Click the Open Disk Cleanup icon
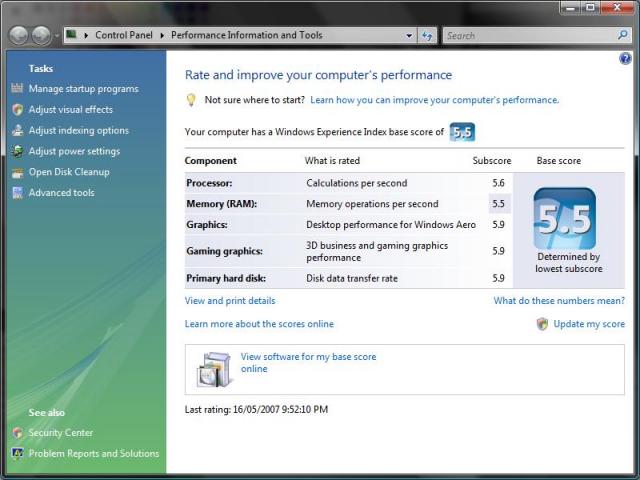The height and width of the screenshot is (480, 640). tap(17, 172)
